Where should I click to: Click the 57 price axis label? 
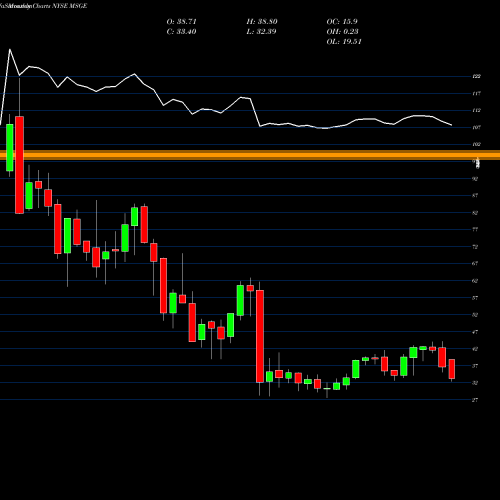(475, 298)
